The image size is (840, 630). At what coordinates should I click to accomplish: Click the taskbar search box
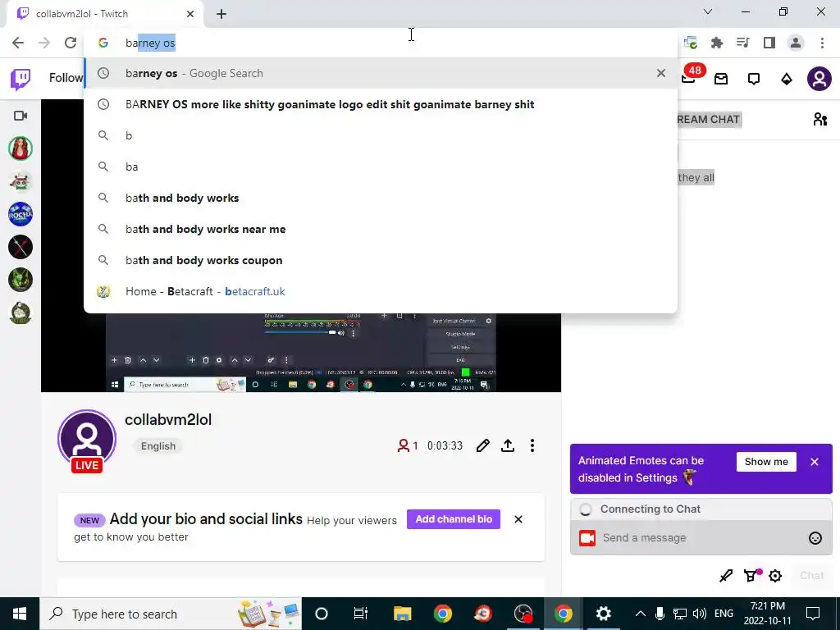coord(171,614)
